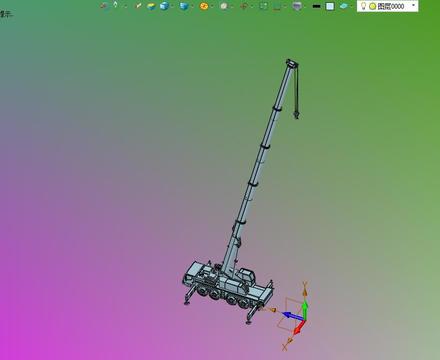The image size is (440, 360).
Task: Toggle the yellow circle layer status icon
Action: (373, 6)
